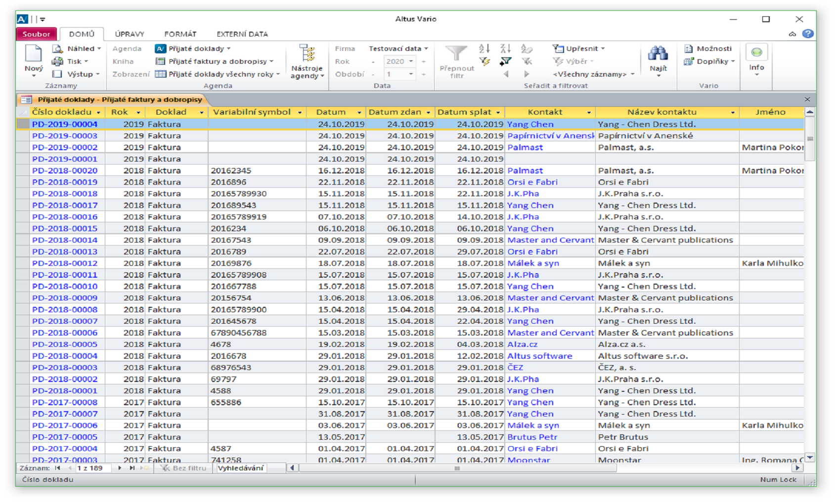Screen dimensions: 835x504
Task: Click the black funnel filter form icon
Action: (505, 61)
